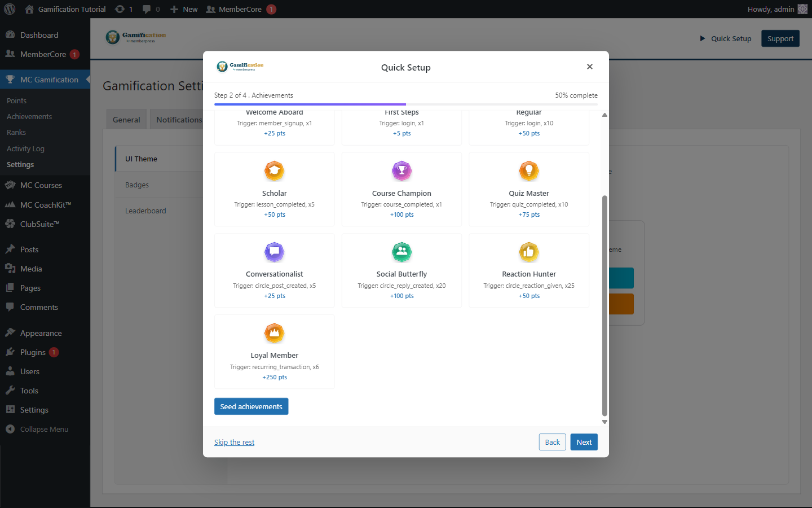The image size is (812, 508).
Task: Open the admin avatar icon
Action: (802, 9)
